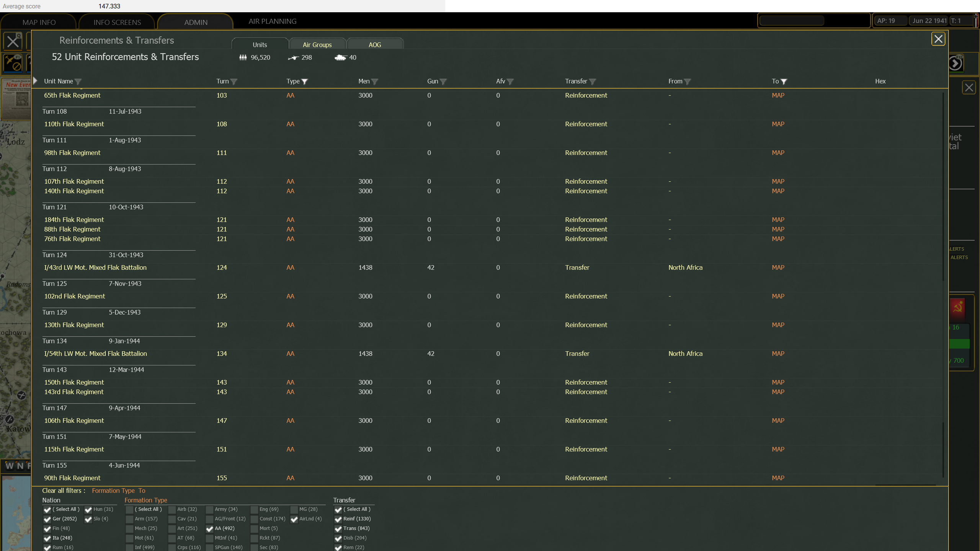This screenshot has width=980, height=551.
Task: Toggle the Ger (2052) nation checkbox
Action: pos(47,519)
